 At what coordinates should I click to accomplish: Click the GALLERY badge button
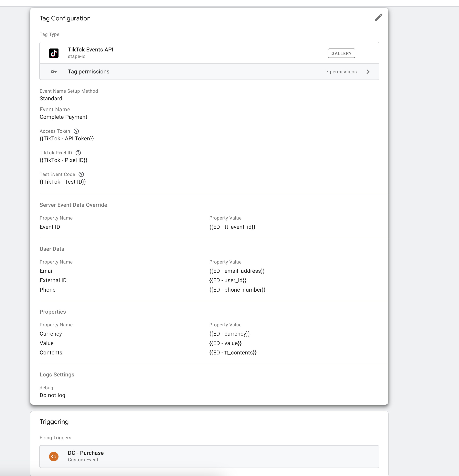[x=341, y=53]
